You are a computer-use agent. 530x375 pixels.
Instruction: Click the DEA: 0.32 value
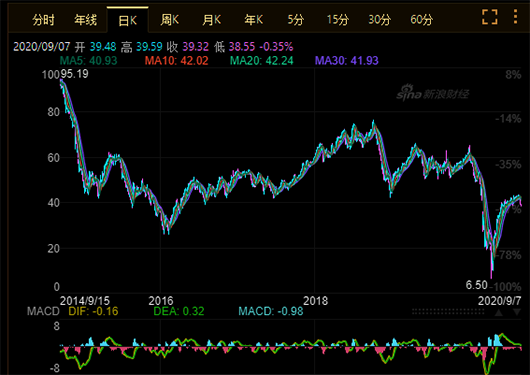tap(179, 311)
